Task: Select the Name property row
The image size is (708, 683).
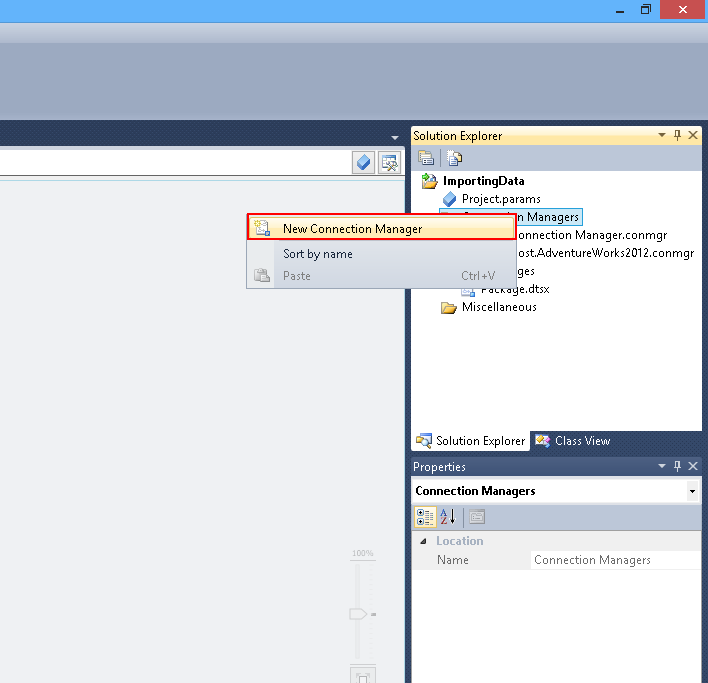Action: click(556, 560)
